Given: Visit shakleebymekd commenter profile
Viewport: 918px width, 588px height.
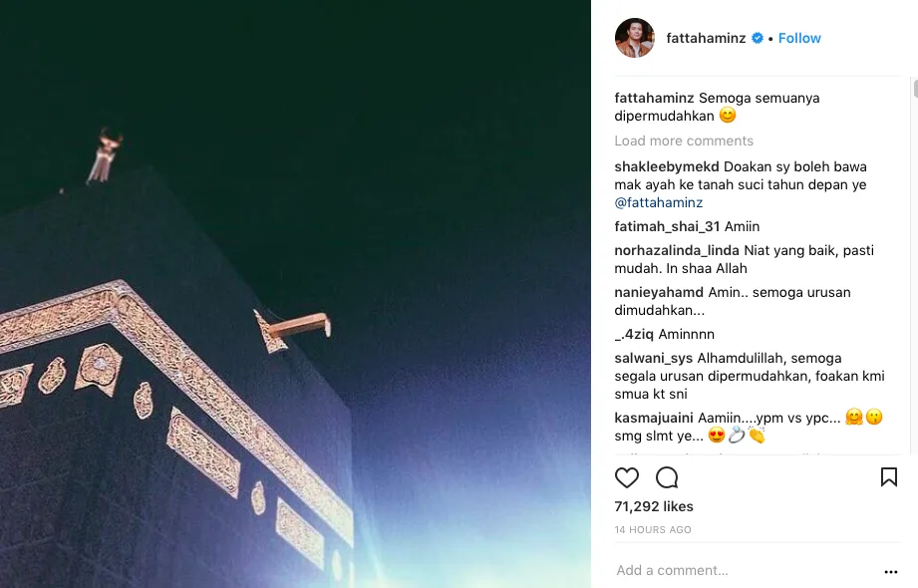Looking at the screenshot, I should coord(667,166).
